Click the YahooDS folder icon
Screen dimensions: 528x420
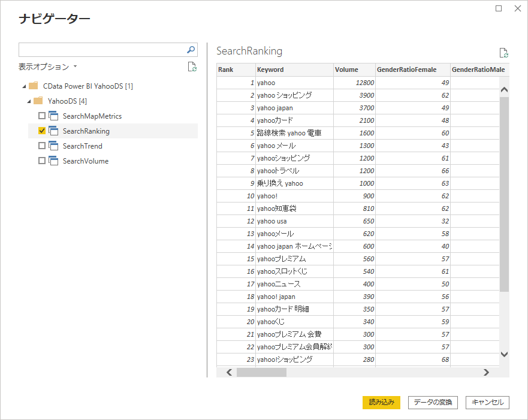[38, 101]
